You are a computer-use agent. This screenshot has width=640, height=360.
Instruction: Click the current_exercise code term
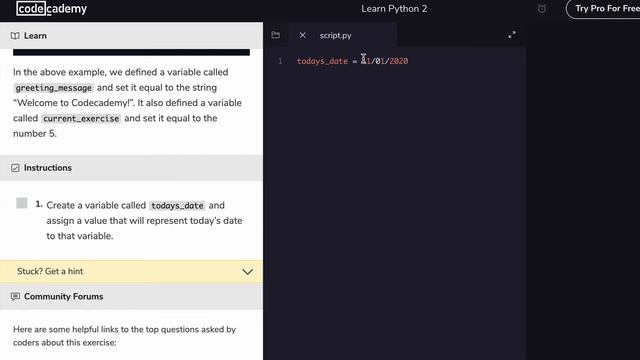click(x=81, y=118)
